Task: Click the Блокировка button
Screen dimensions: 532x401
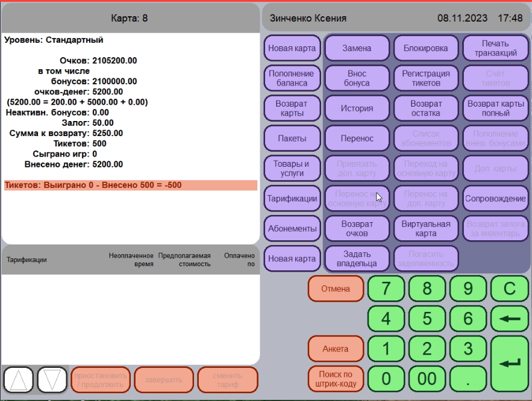Action: pyautogui.click(x=426, y=48)
